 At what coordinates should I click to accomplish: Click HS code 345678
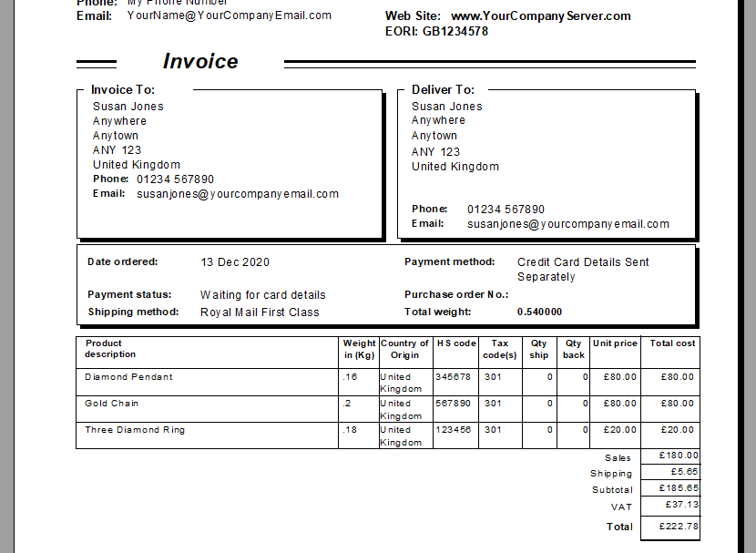click(454, 376)
